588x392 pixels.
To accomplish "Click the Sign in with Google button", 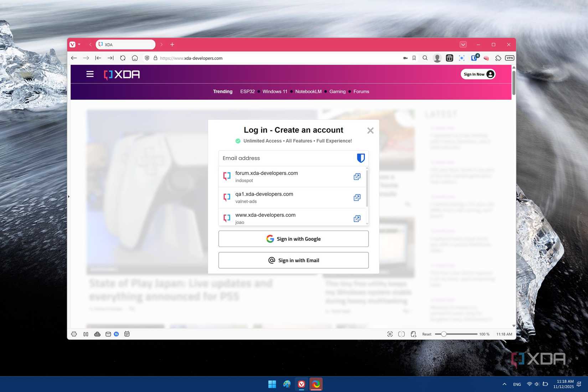I will point(293,239).
